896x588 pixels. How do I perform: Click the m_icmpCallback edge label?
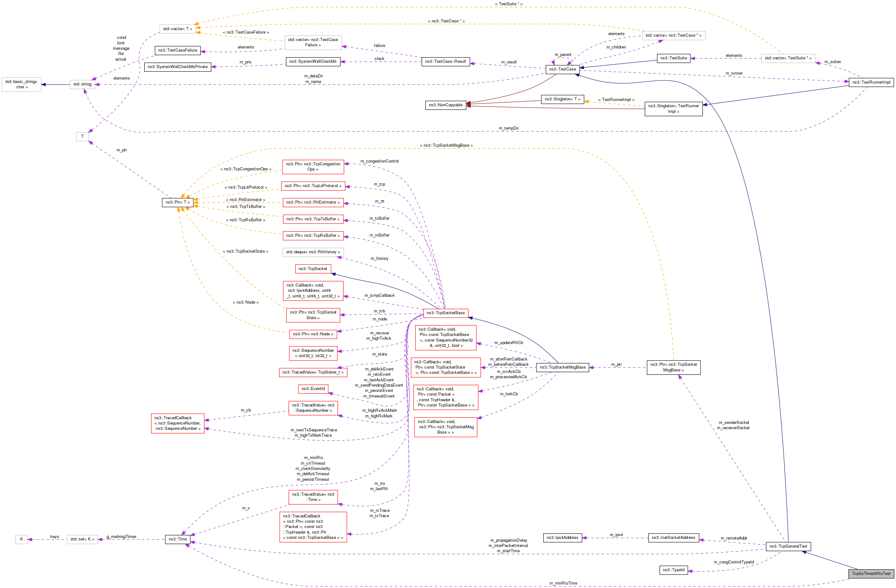[379, 296]
